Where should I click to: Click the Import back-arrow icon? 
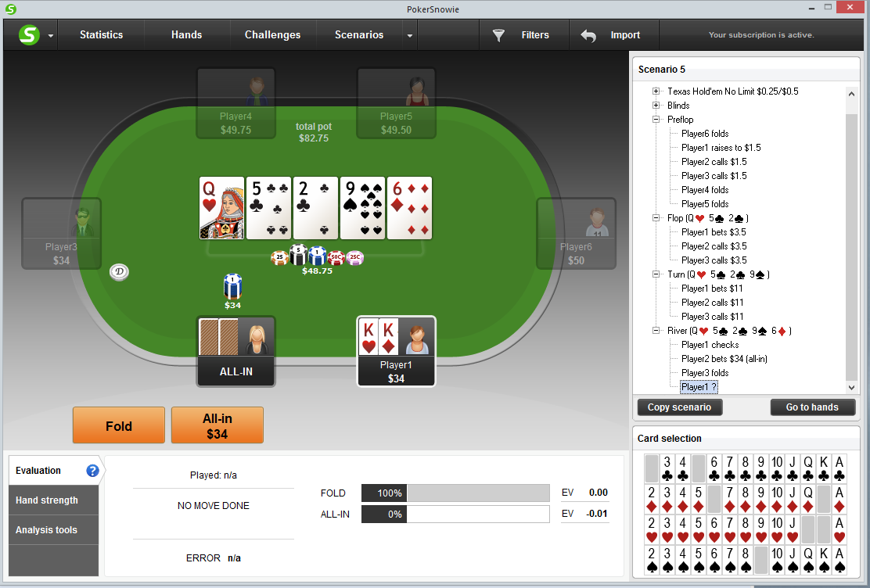588,35
